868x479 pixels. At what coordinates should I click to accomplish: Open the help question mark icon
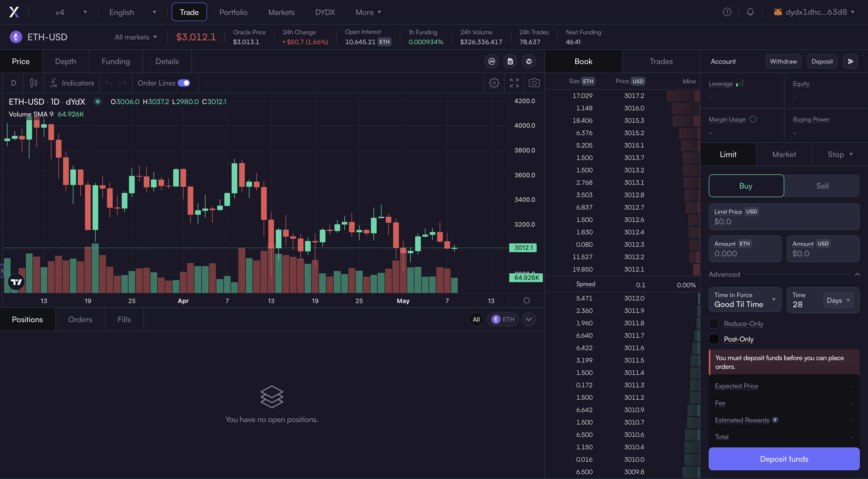727,12
